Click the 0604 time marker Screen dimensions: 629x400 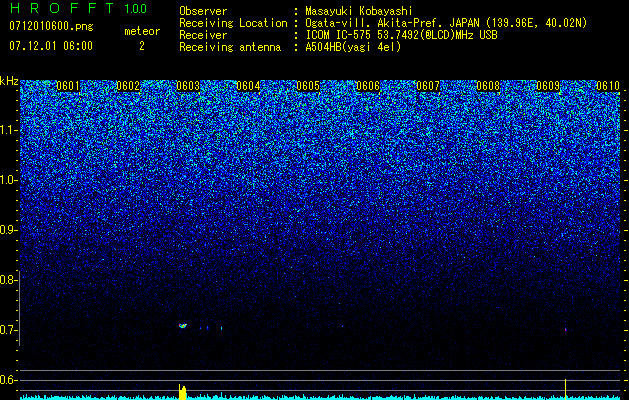click(x=248, y=86)
